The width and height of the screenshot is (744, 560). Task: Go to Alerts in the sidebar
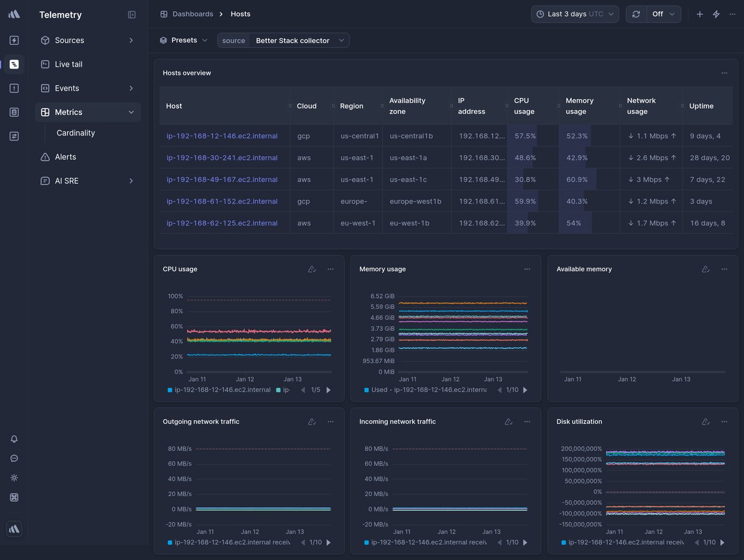pyautogui.click(x=64, y=157)
